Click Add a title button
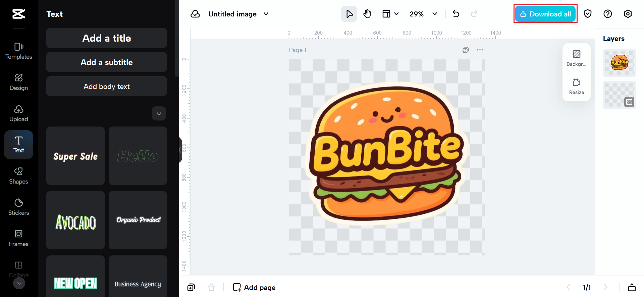Screen dimensions: 644x297 [x=107, y=38]
